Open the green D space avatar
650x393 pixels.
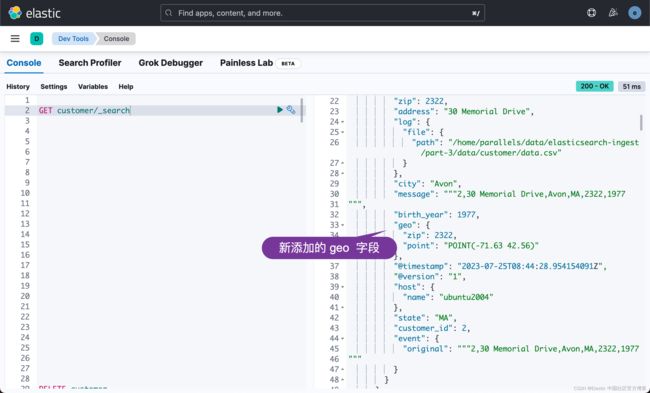(x=36, y=39)
